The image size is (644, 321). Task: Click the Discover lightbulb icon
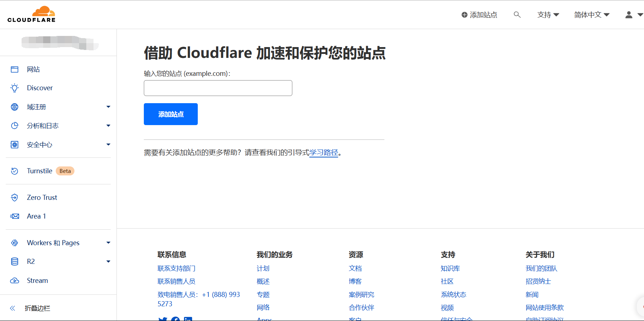tap(14, 88)
